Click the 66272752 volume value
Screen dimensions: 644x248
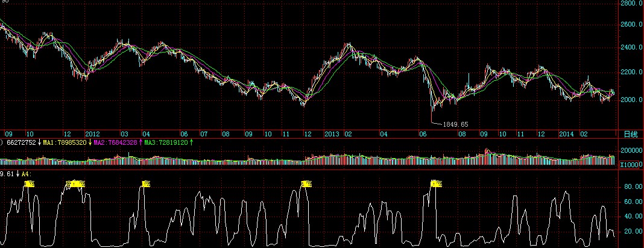[20, 143]
